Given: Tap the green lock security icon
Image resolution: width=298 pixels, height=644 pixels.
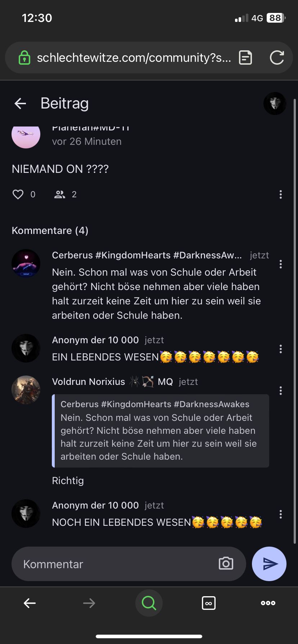Looking at the screenshot, I should point(24,57).
